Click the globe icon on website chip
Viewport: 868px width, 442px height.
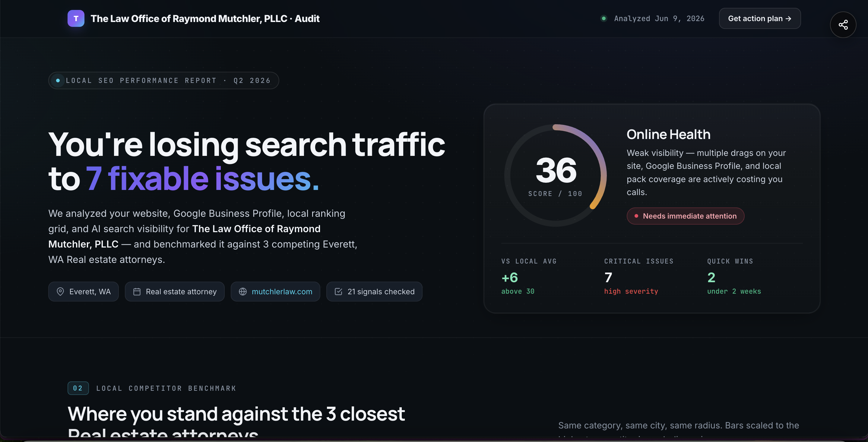point(242,292)
